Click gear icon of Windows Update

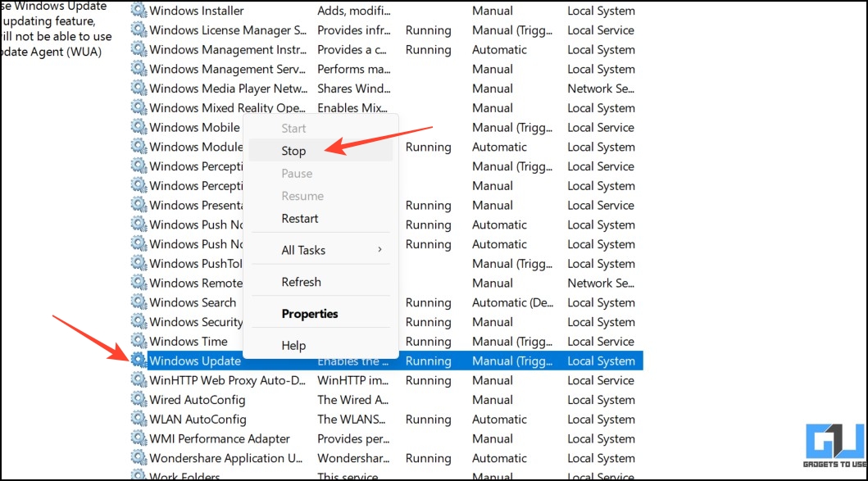tap(139, 360)
